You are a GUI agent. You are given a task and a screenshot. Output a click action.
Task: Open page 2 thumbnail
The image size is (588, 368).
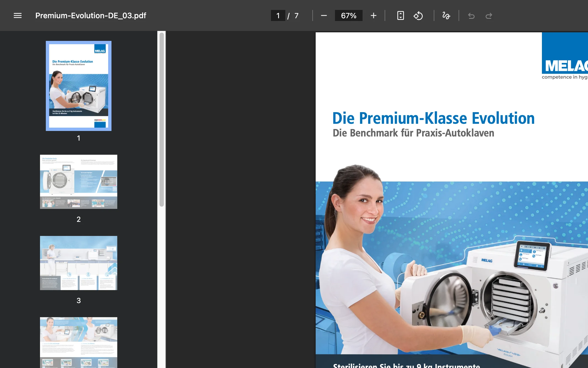[x=79, y=182]
